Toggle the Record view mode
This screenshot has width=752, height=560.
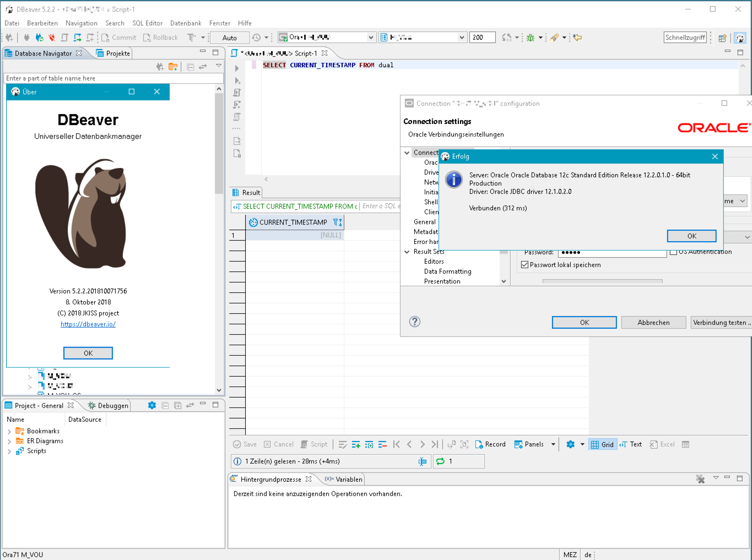tap(490, 444)
